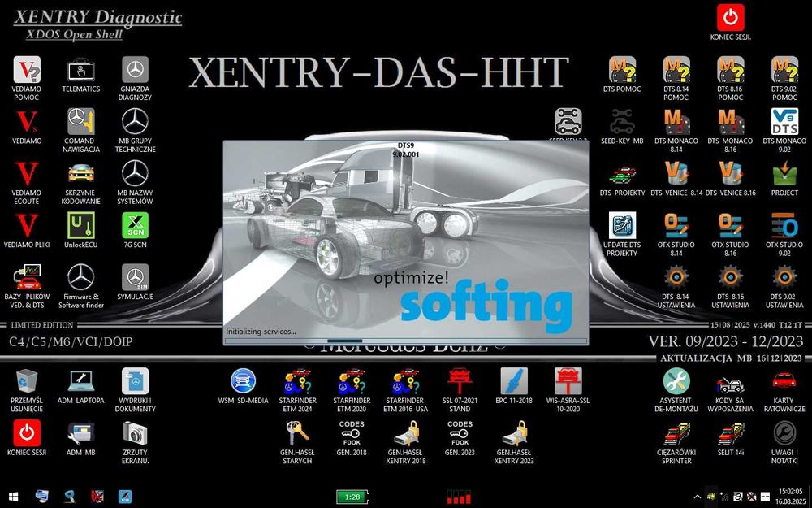Open SSL 07-2021 STAND icon
Viewport: 812px width, 508px height.
pos(460,381)
